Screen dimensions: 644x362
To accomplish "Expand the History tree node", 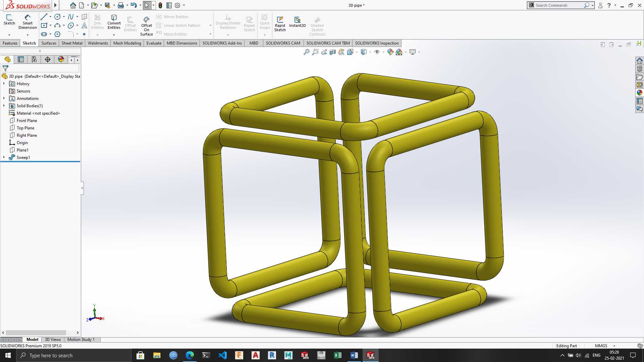I will [x=4, y=83].
